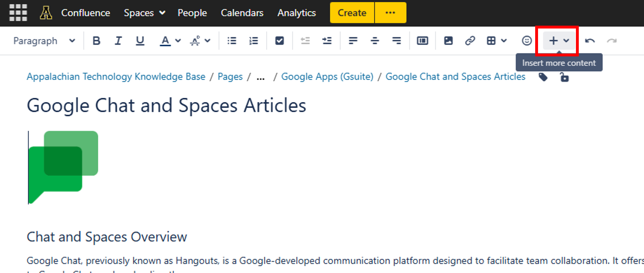The width and height of the screenshot is (644, 273).
Task: Insert a numbered list
Action: [254, 41]
